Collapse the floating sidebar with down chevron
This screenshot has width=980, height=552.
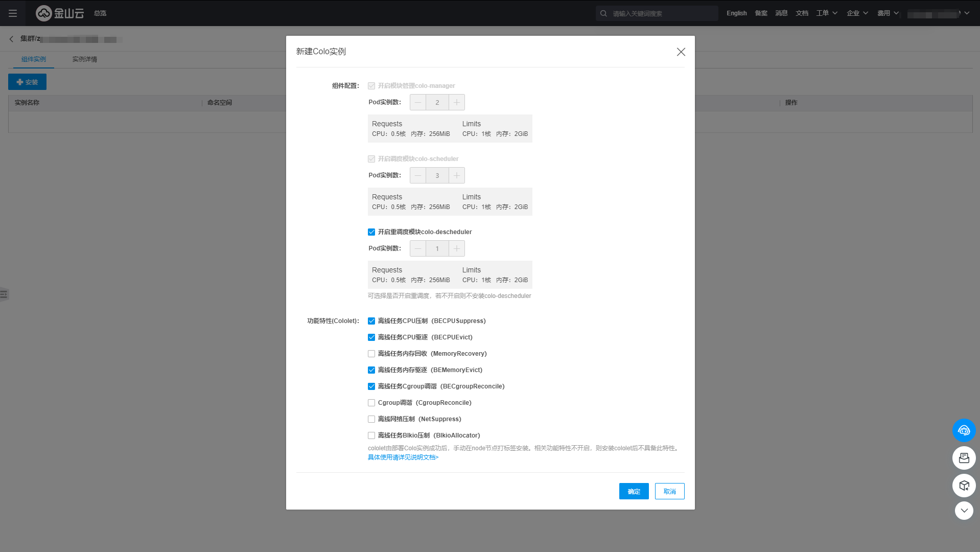click(x=964, y=511)
